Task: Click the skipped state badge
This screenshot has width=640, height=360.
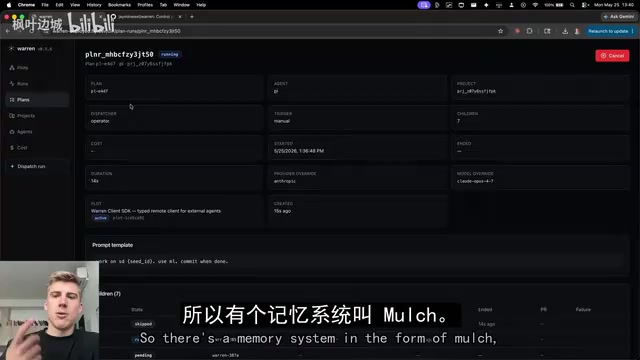Action: [x=143, y=324]
